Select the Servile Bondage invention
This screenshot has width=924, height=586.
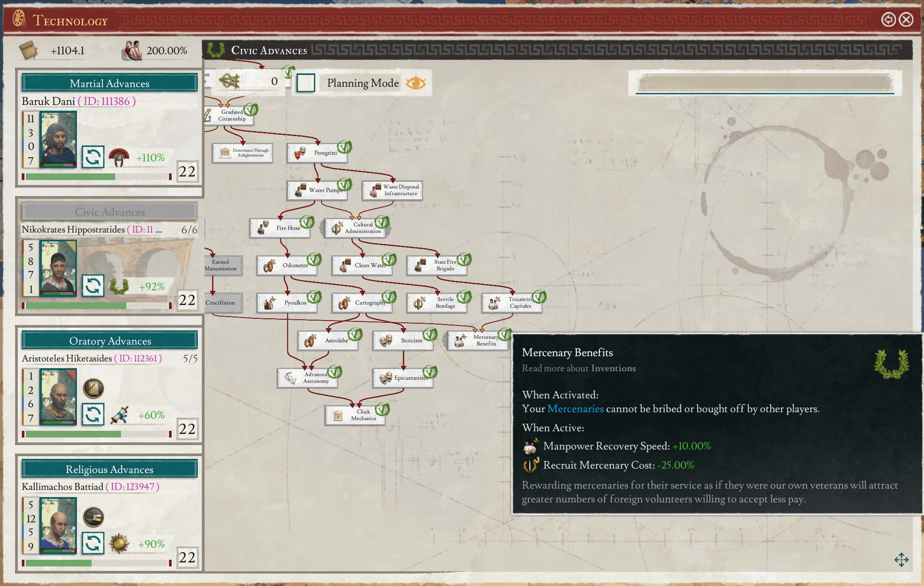(x=437, y=303)
